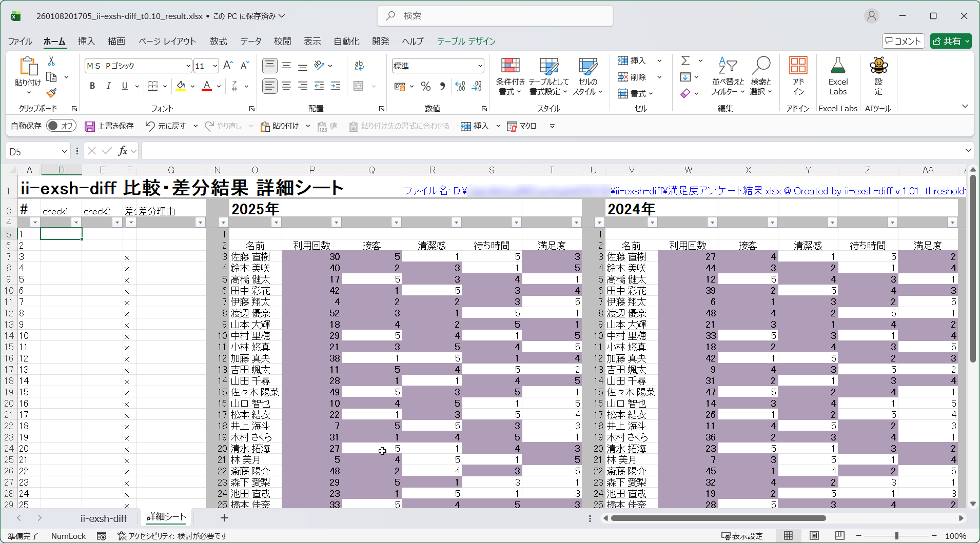Open the 名前 column filter dropdown
980x543 pixels.
276,222
